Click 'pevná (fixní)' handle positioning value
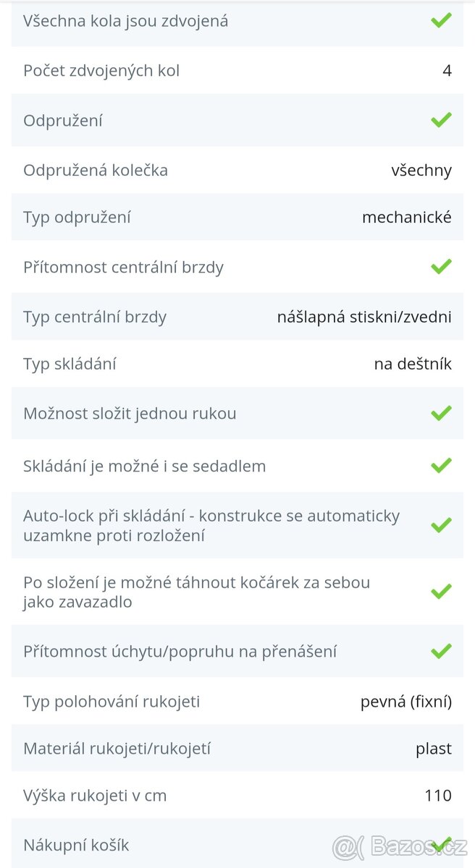This screenshot has width=475, height=868. click(x=406, y=702)
